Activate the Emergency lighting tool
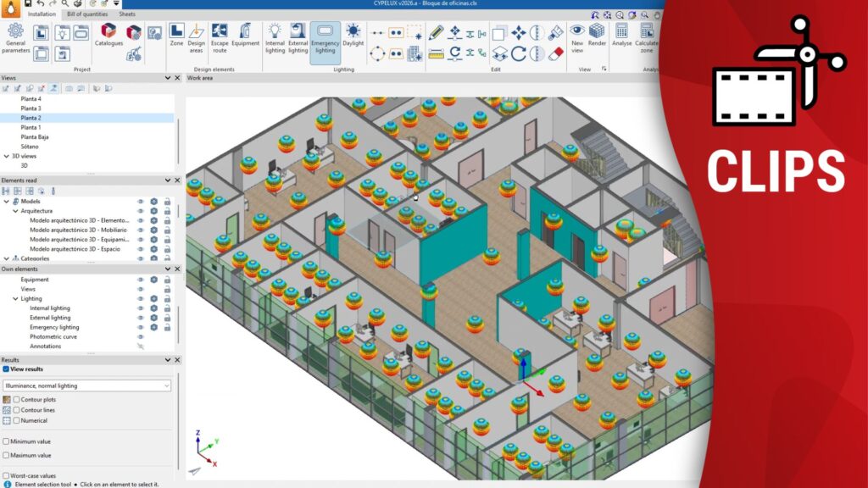Screen dimensions: 868x488 coord(325,37)
